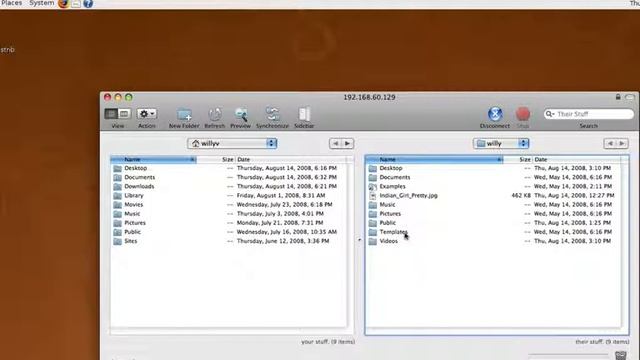
Task: Launch Firefox from the top panel
Action: click(x=64, y=4)
